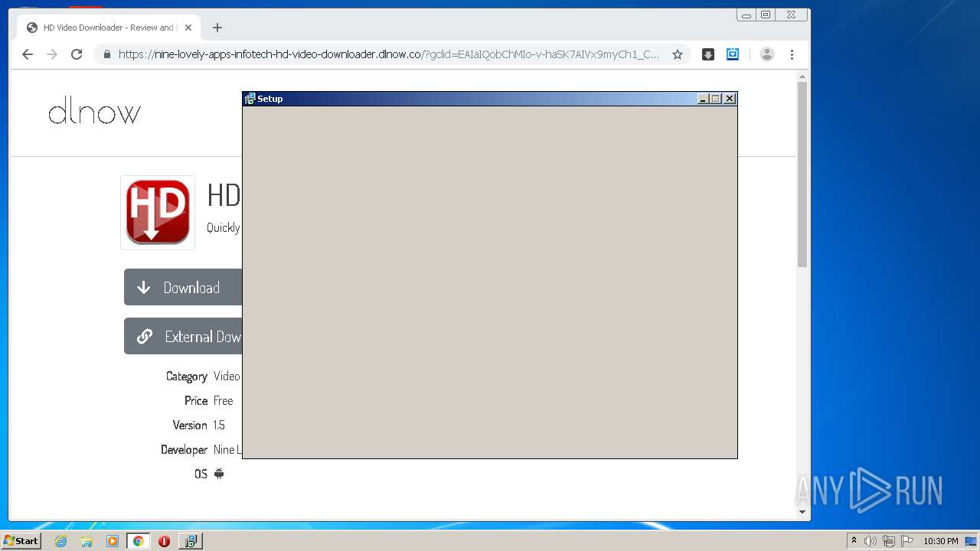Open the network tray icon
Screen dimensions: 980x551
coord(889,541)
